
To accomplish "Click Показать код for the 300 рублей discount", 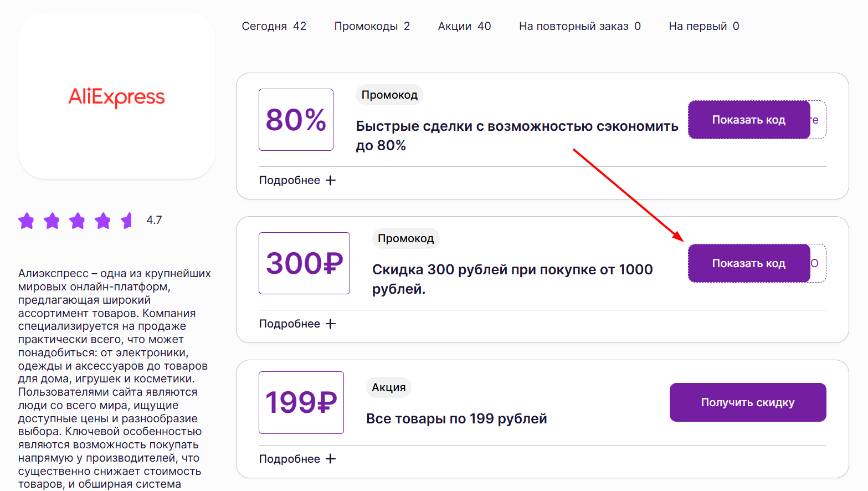I will 749,263.
